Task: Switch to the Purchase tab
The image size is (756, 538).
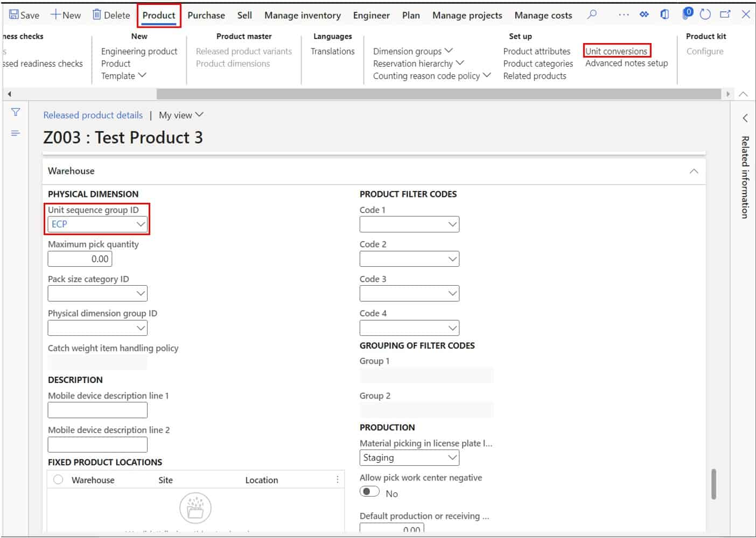Action: [206, 15]
